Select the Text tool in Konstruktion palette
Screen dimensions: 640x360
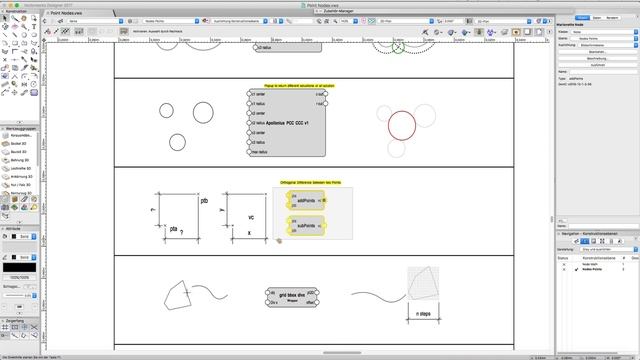click(x=34, y=27)
